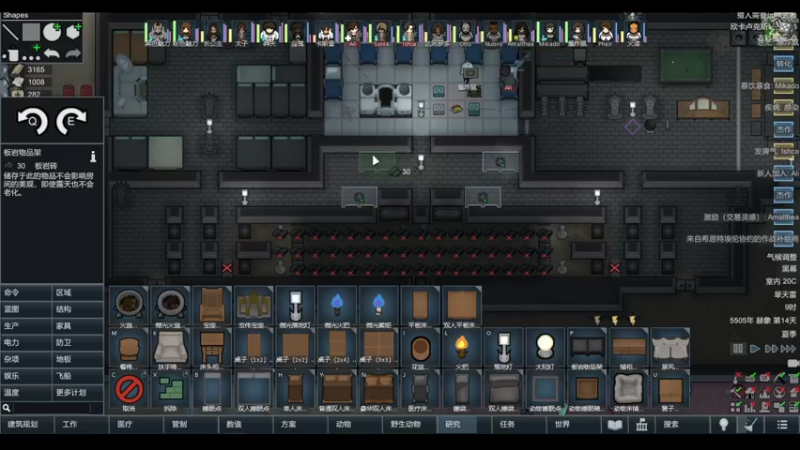Choose the 宝座 throne furniture item
Viewport: 800px width, 450px height.
coord(212,308)
